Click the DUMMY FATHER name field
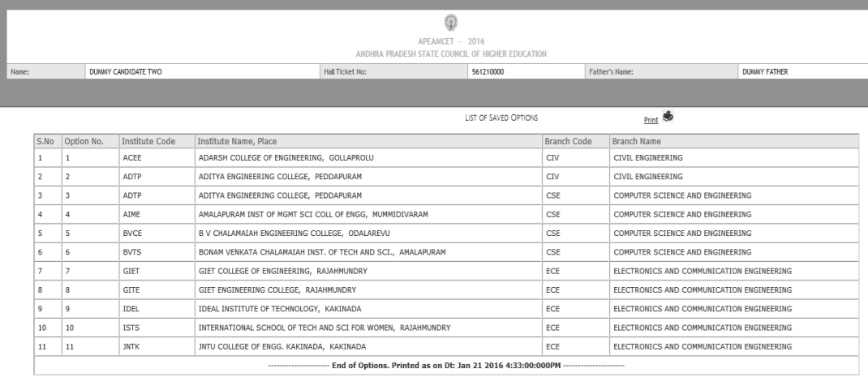The width and height of the screenshot is (868, 390). tap(764, 72)
